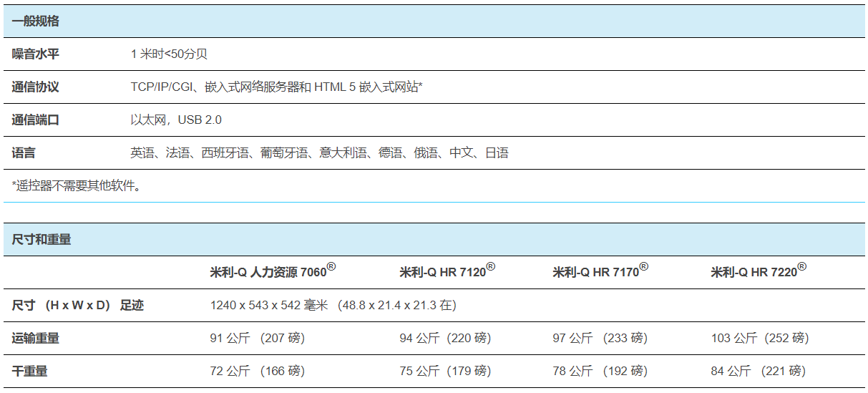Click the 75 公斤 (179 磅) dry weight
Image resolution: width=868 pixels, height=393 pixels.
(445, 372)
